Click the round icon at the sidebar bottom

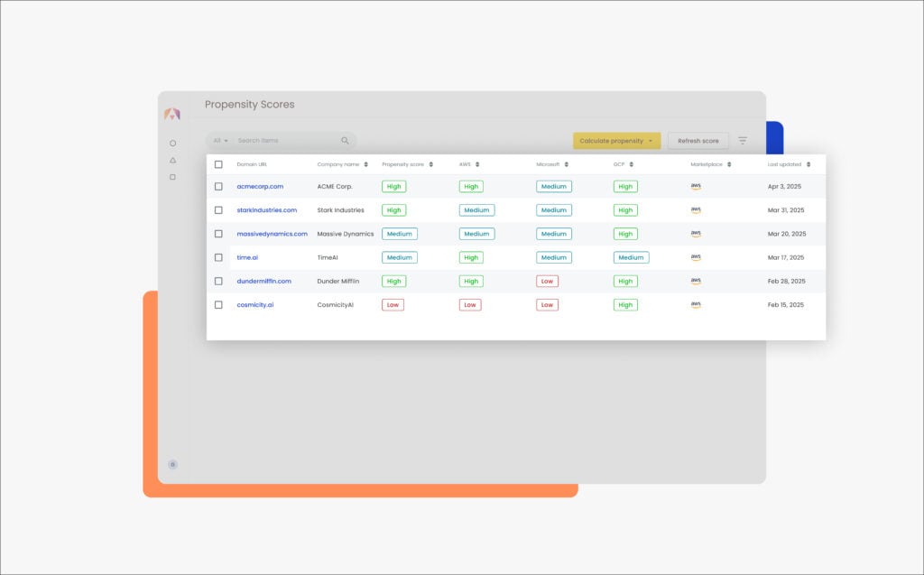pos(172,465)
